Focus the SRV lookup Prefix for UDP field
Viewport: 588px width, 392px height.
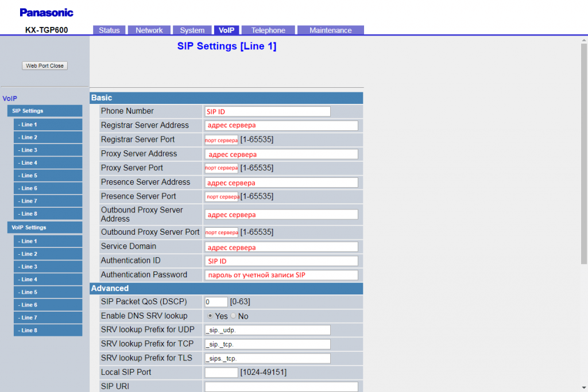[x=268, y=330]
